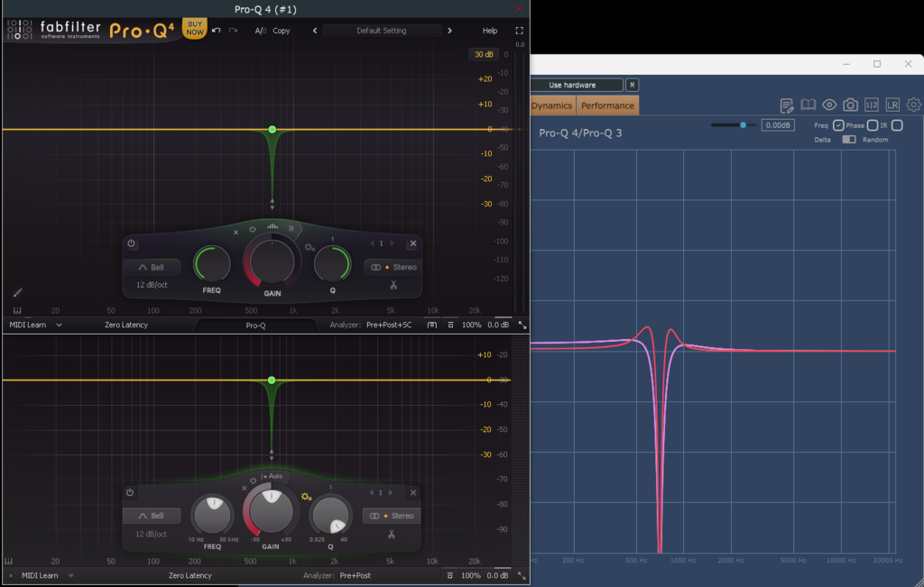Click the piano display icon in Pro-Q 4
Screen dimensions: 924x587
(17, 310)
